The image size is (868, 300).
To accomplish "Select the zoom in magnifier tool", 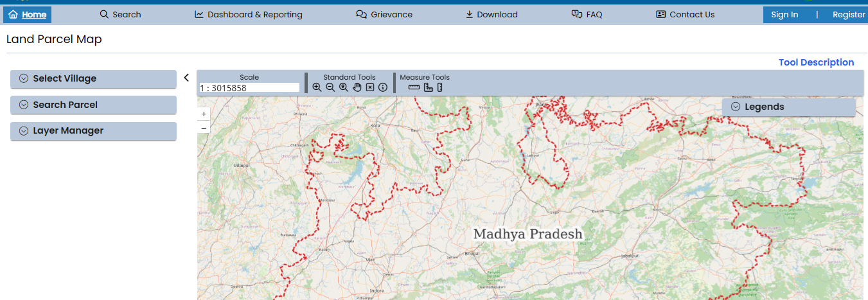I will [x=317, y=87].
